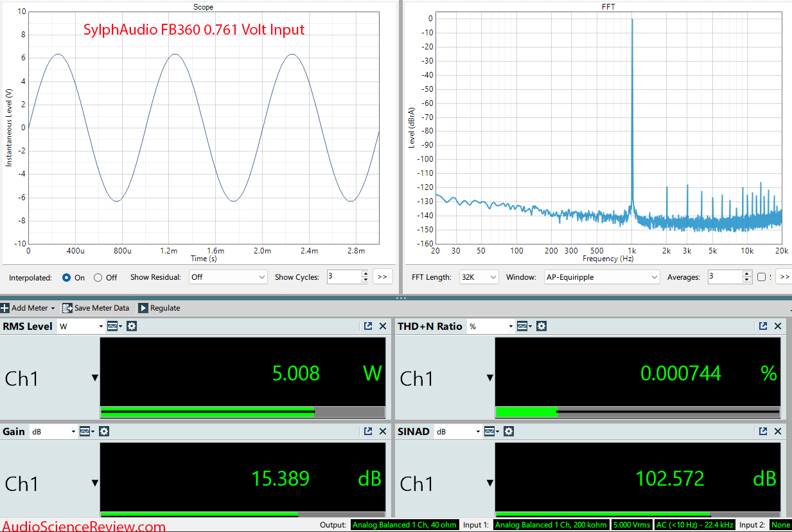The width and height of the screenshot is (792, 532).
Task: Open settings gear in SINAD meter
Action: (x=509, y=431)
